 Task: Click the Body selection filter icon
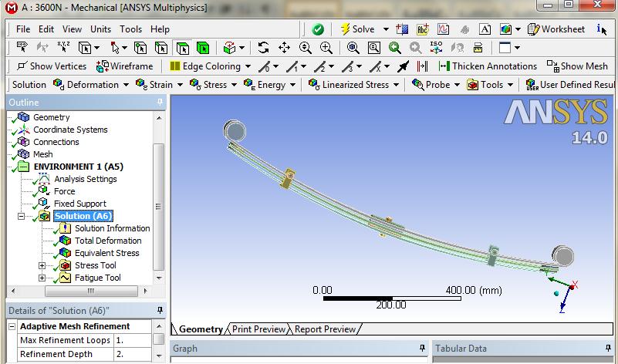203,48
